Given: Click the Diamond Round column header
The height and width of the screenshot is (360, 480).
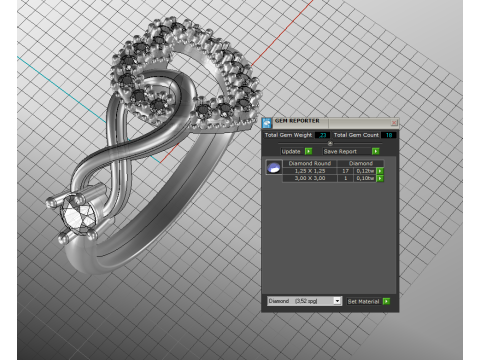Looking at the screenshot, I should tap(310, 163).
